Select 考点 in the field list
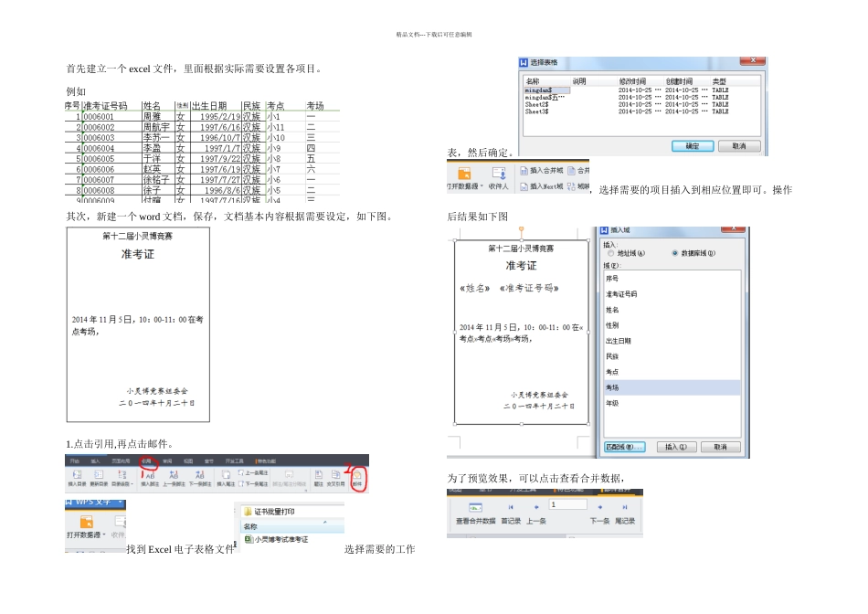868x614 pixels. click(672, 372)
